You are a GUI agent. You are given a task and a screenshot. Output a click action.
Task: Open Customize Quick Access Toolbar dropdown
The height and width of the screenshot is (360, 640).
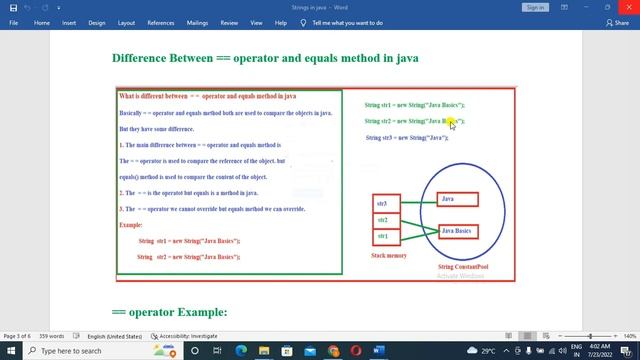coord(59,8)
